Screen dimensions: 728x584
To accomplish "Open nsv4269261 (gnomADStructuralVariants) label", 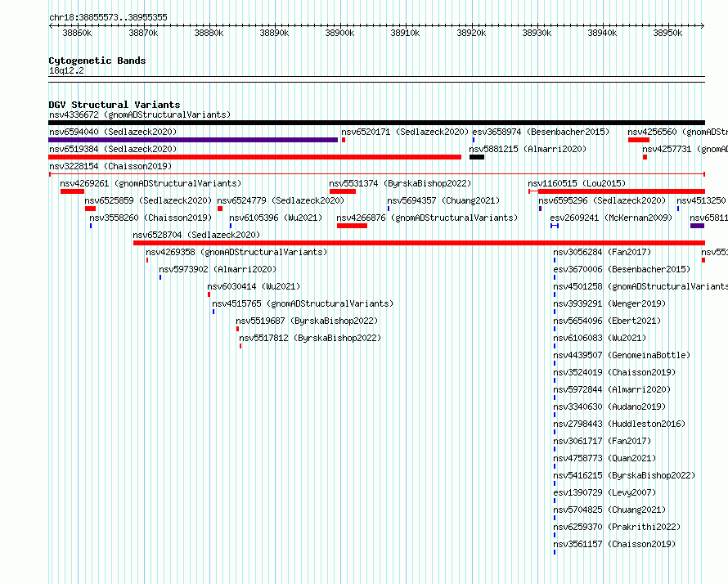I will point(151,183).
